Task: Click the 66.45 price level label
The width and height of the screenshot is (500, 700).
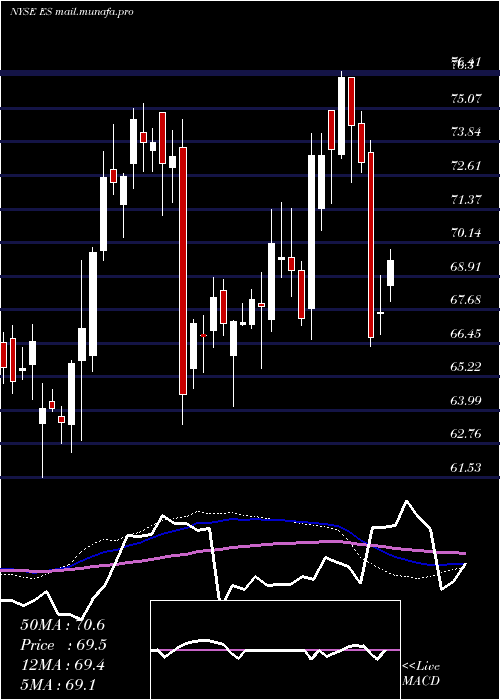Action: (467, 333)
